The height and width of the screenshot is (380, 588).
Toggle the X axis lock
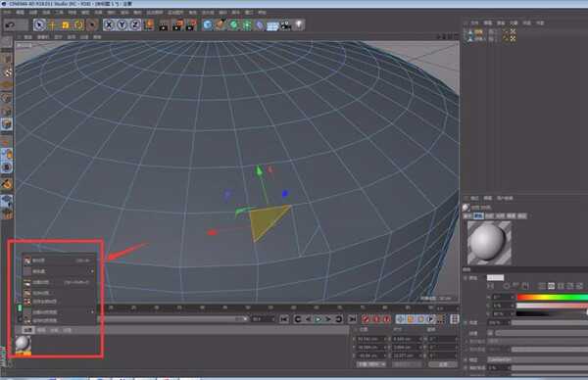pos(109,25)
